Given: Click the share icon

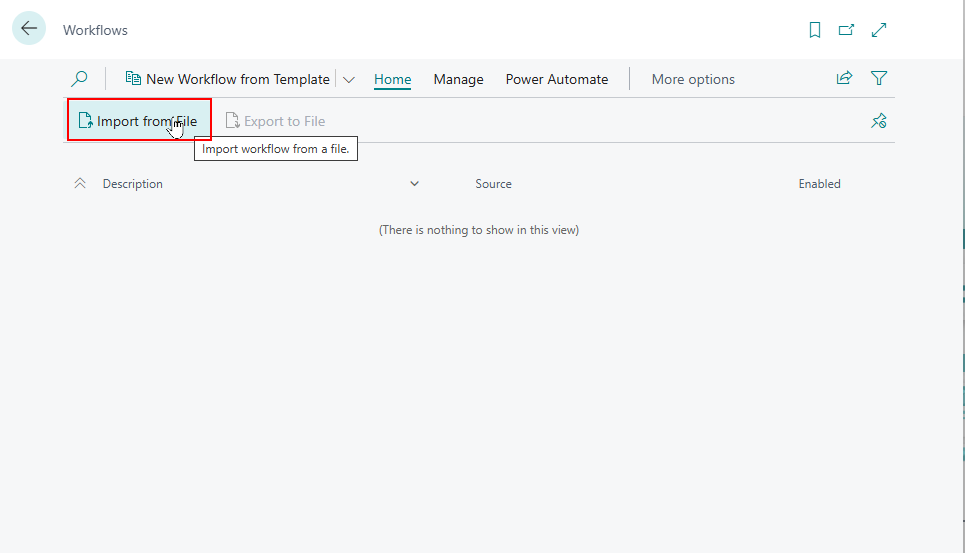Looking at the screenshot, I should pos(845,78).
